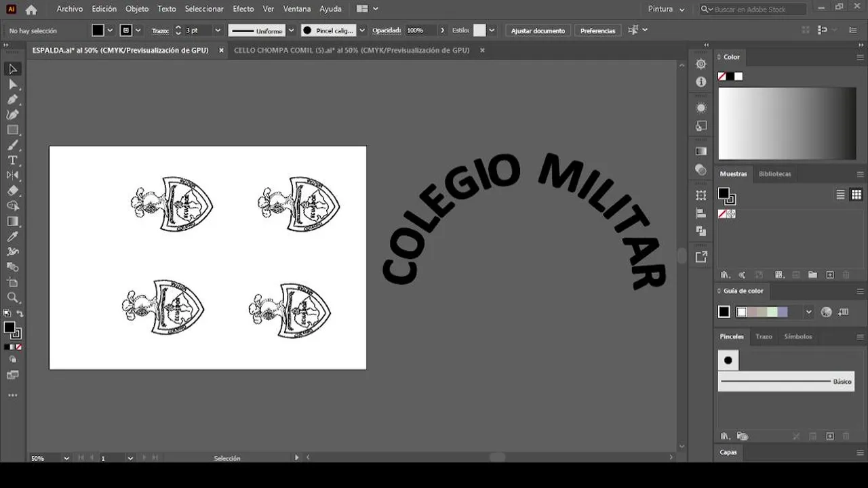Open the Gradient panel dock icon
Image resolution: width=868 pixels, height=488 pixels.
pos(701,151)
